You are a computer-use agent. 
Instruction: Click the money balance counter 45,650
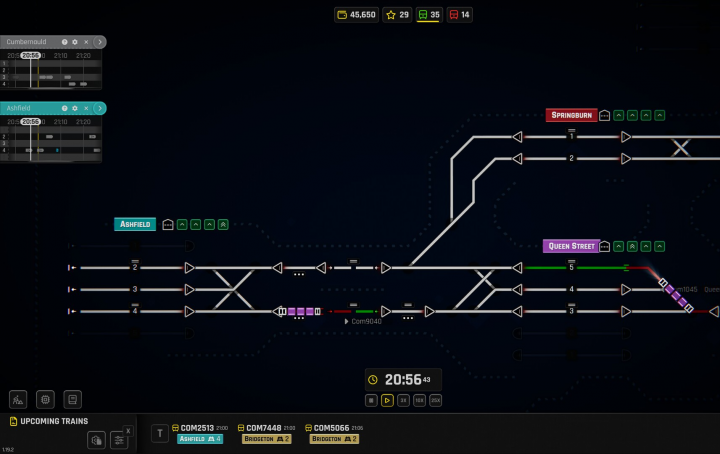pos(357,15)
